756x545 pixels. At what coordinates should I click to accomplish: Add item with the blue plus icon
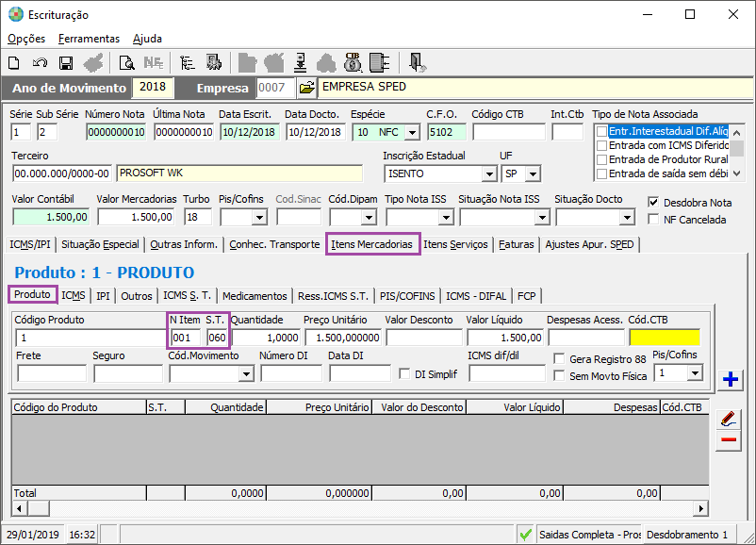tap(729, 380)
